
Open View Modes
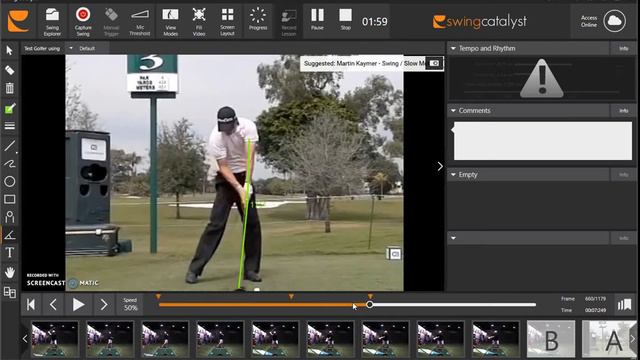[x=170, y=22]
